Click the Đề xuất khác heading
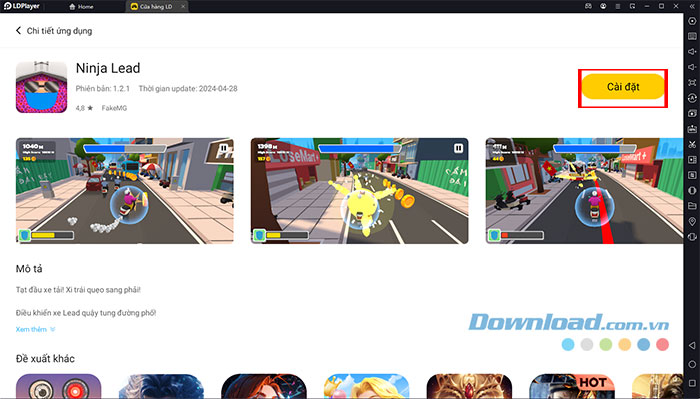 tap(45, 358)
